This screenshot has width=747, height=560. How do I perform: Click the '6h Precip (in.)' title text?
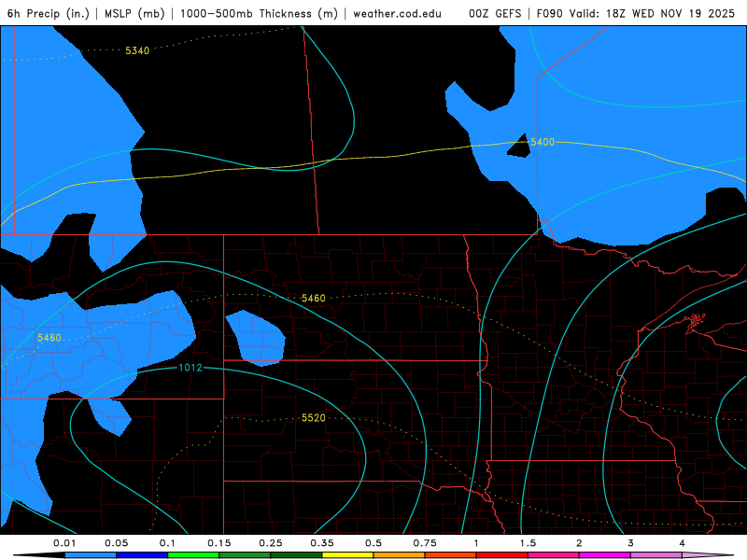pyautogui.click(x=49, y=13)
